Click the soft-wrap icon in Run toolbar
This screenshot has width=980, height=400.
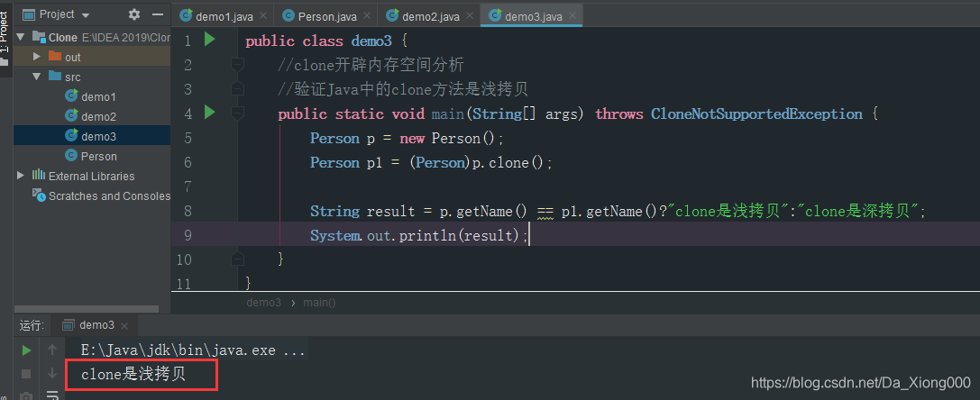tap(52, 395)
